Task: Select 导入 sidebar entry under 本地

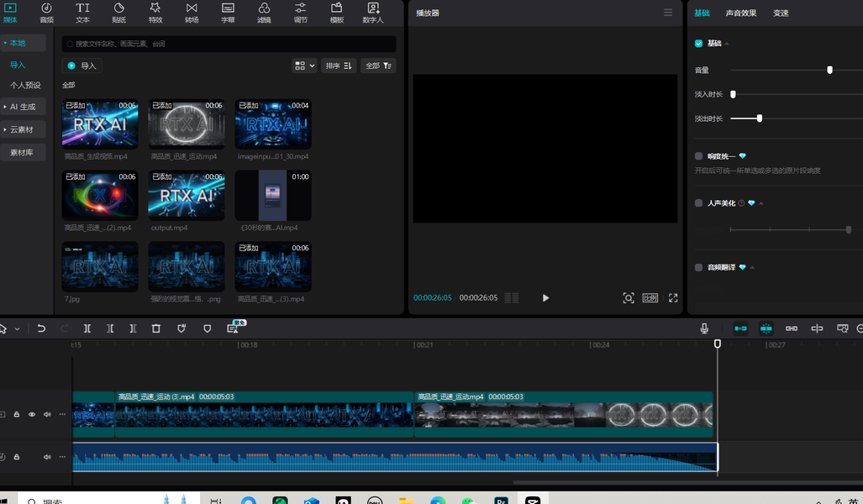Action: tap(18, 65)
